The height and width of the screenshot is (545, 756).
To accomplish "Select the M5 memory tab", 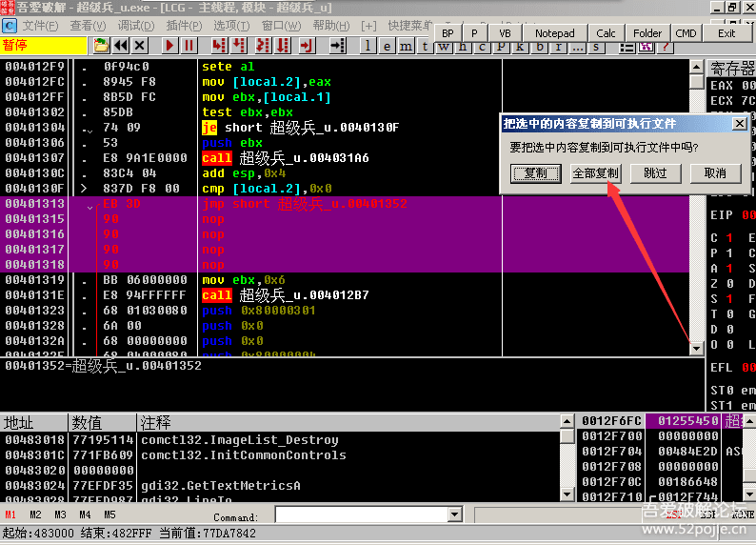I will [x=109, y=515].
